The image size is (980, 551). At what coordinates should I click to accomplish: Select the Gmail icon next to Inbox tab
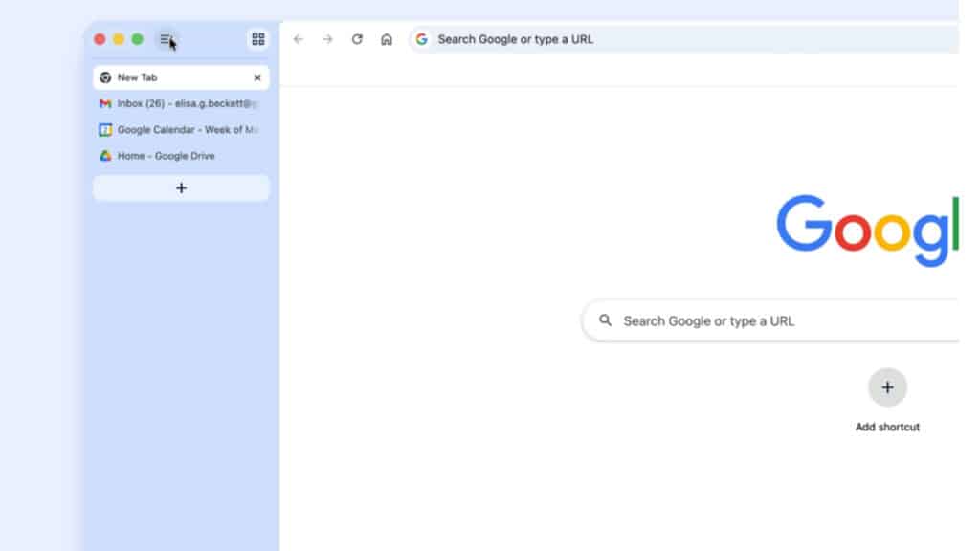pos(105,103)
